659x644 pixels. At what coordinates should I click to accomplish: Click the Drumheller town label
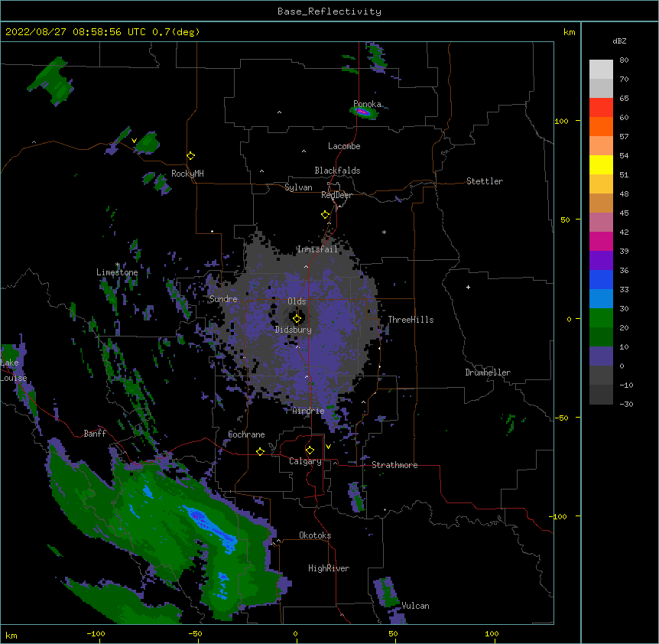tap(488, 372)
